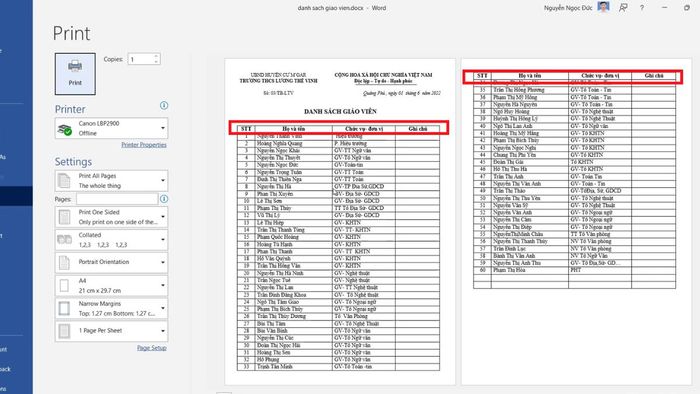Viewport: 700px width, 394px height.
Task: Open the Portrait Orientation dropdown
Action: click(111, 262)
